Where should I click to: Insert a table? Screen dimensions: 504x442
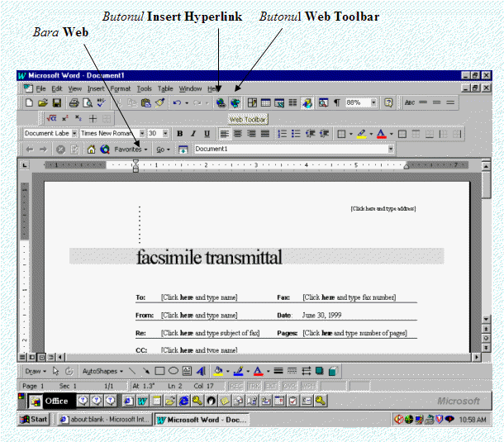[x=265, y=103]
